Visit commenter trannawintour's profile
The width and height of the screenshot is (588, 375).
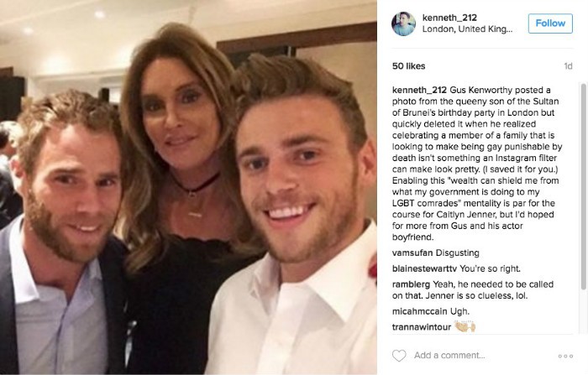422,327
